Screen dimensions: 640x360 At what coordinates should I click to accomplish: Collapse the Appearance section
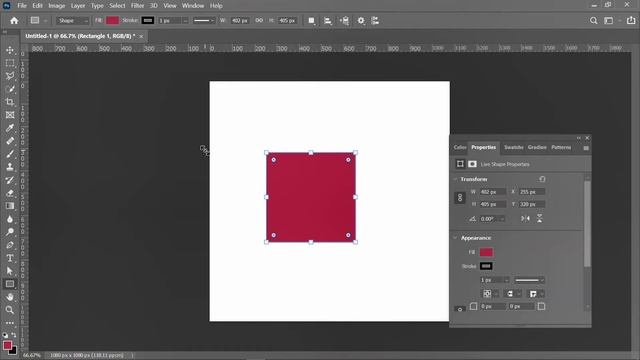tap(456, 238)
